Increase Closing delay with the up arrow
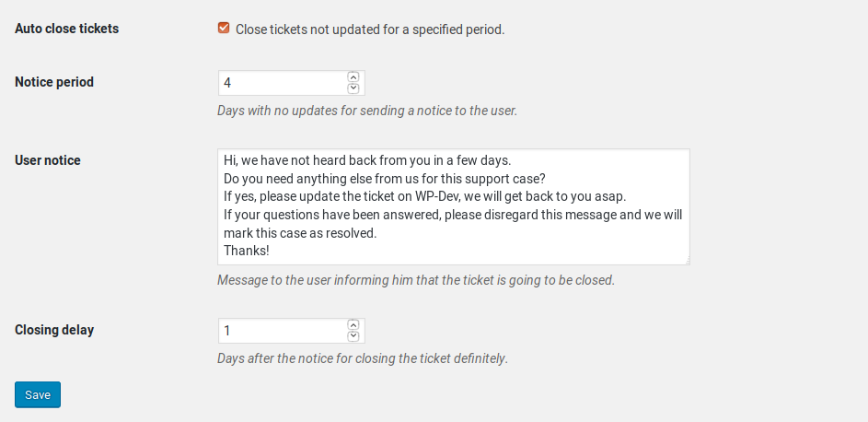868x422 pixels. (353, 324)
